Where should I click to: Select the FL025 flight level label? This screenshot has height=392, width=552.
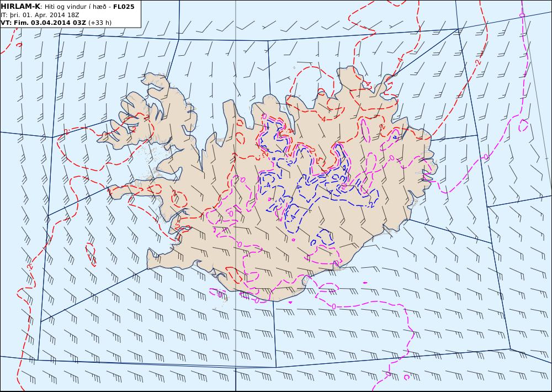pos(124,7)
